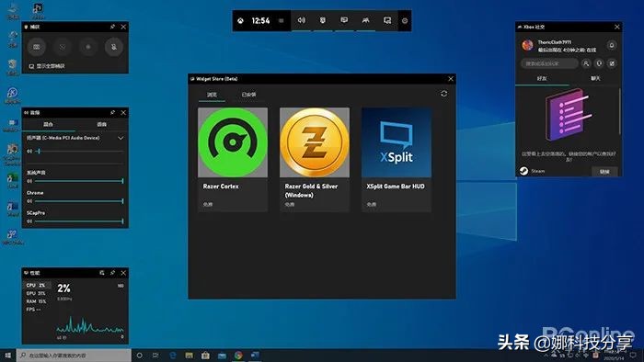Pin the Audio widget
This screenshot has width=644, height=362.
click(112, 112)
